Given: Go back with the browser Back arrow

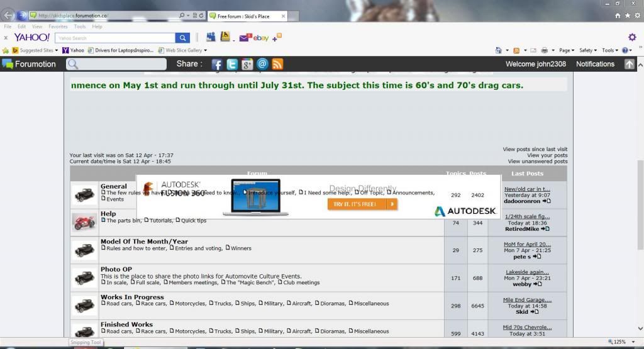Looking at the screenshot, I should pyautogui.click(x=8, y=16).
